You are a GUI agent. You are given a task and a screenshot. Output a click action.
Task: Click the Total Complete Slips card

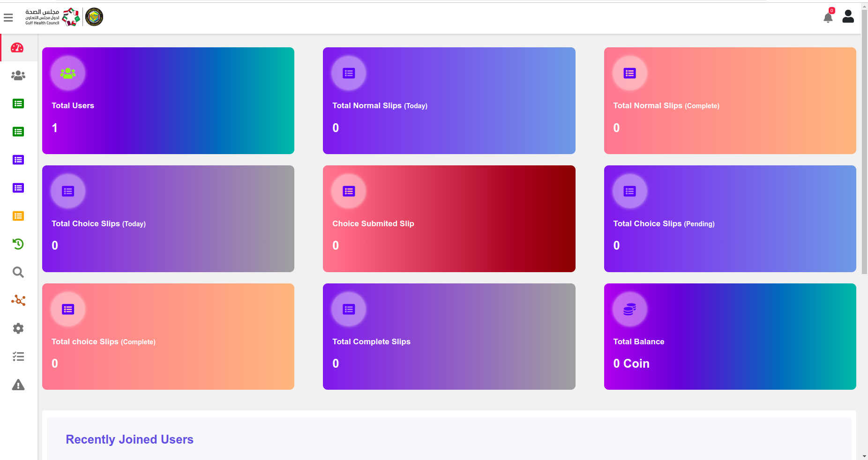(449, 336)
